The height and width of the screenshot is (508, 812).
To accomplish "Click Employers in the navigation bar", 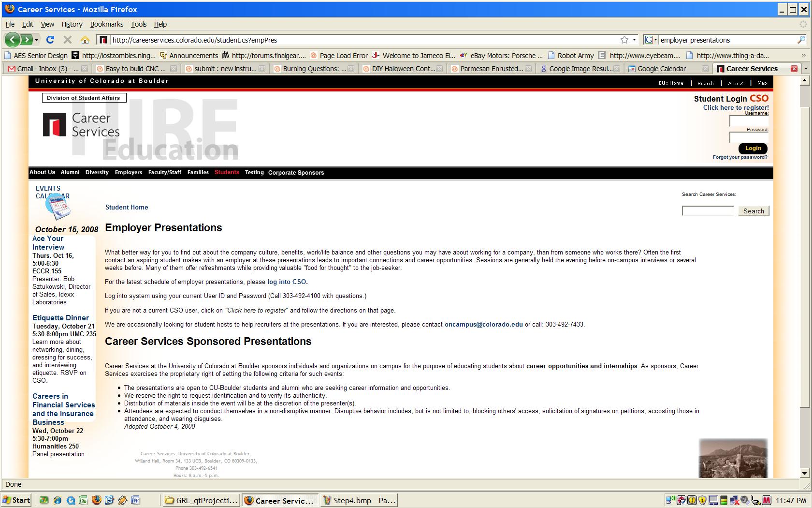I will tap(129, 172).
